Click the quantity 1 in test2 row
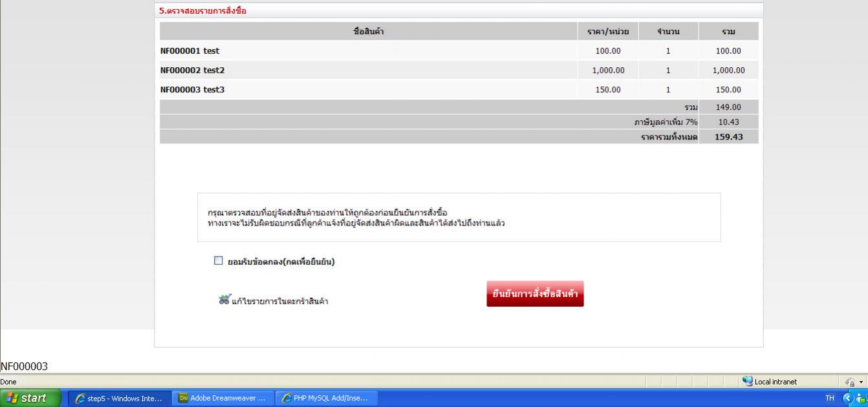 (x=668, y=70)
